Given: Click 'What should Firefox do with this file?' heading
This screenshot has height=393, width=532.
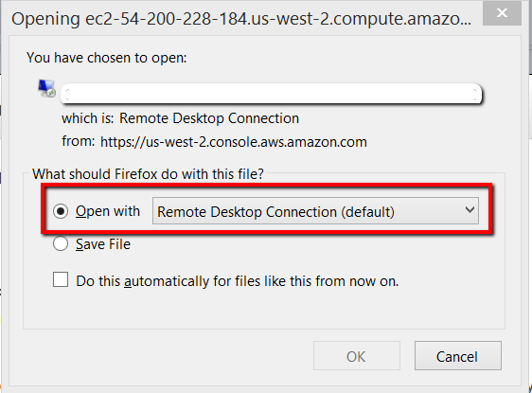Looking at the screenshot, I should coord(148,173).
